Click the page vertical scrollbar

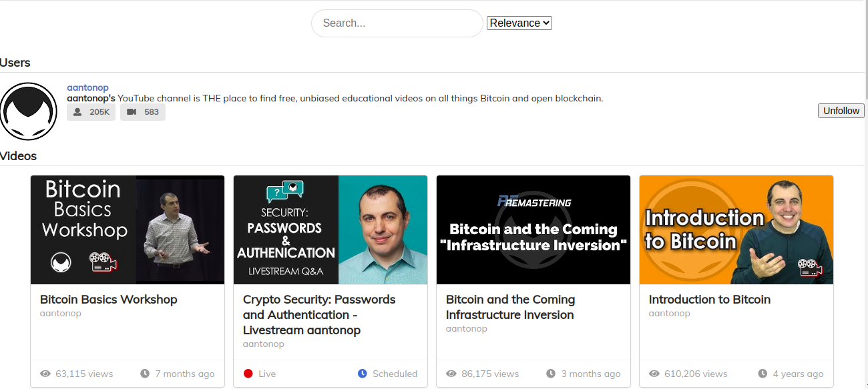pyautogui.click(x=866, y=195)
